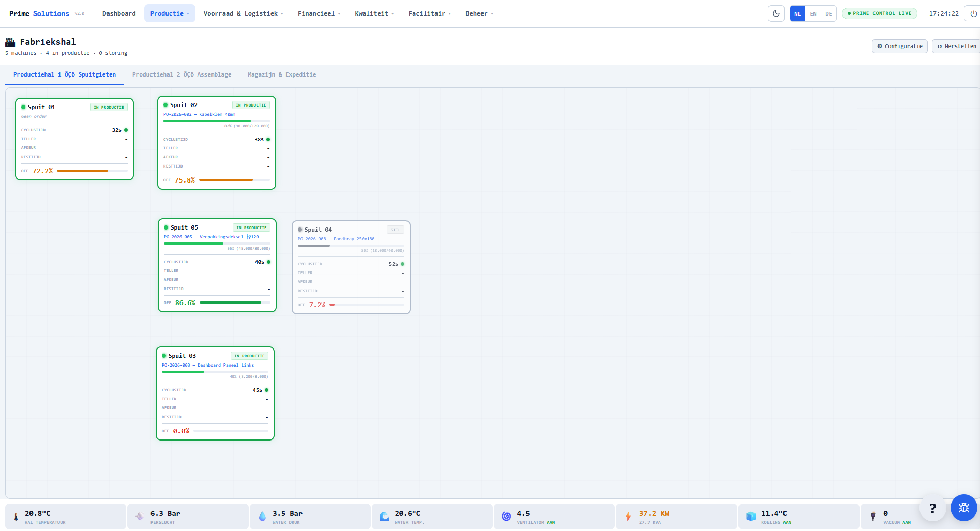Open order PO-2026-003 Dashboard Paneel Links
The height and width of the screenshot is (531, 980).
point(208,365)
